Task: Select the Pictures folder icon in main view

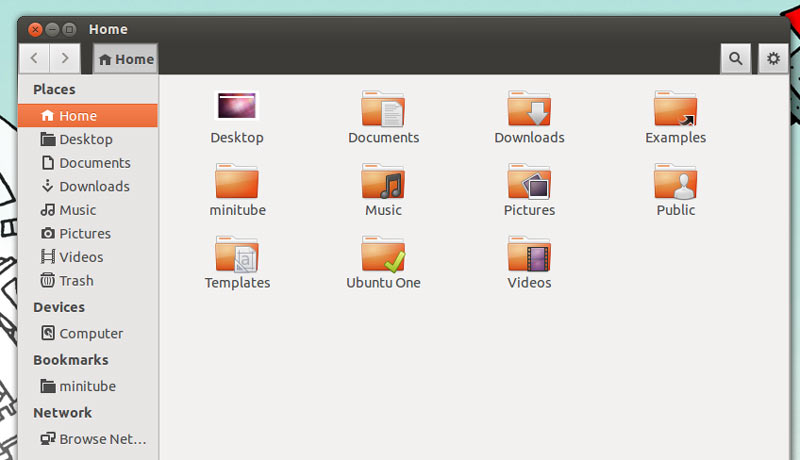Action: click(x=529, y=183)
